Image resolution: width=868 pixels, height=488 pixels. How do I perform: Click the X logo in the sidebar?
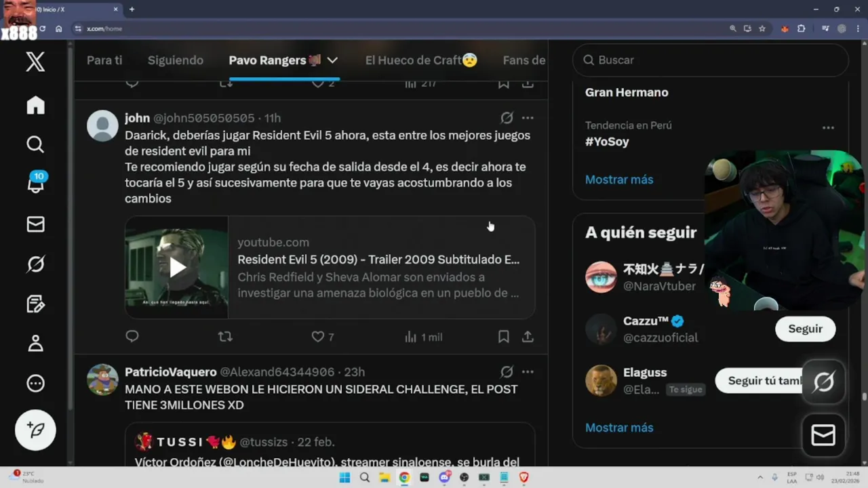pos(35,62)
